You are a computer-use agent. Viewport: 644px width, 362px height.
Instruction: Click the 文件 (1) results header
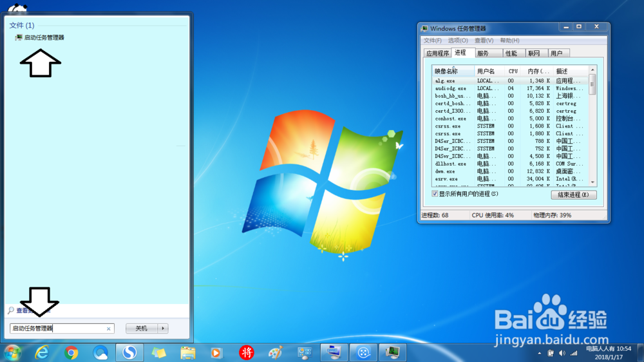[x=22, y=26]
